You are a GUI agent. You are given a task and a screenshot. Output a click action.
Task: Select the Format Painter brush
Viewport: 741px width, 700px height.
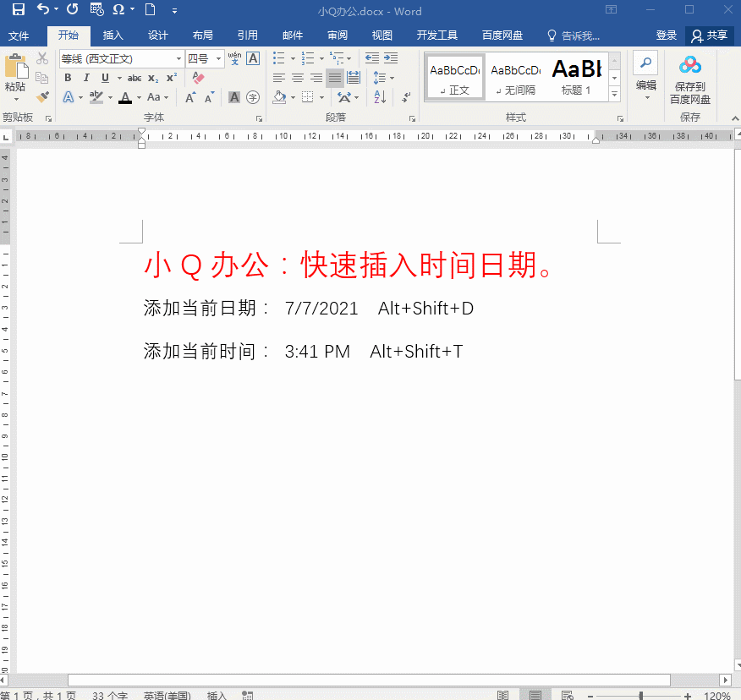click(42, 97)
